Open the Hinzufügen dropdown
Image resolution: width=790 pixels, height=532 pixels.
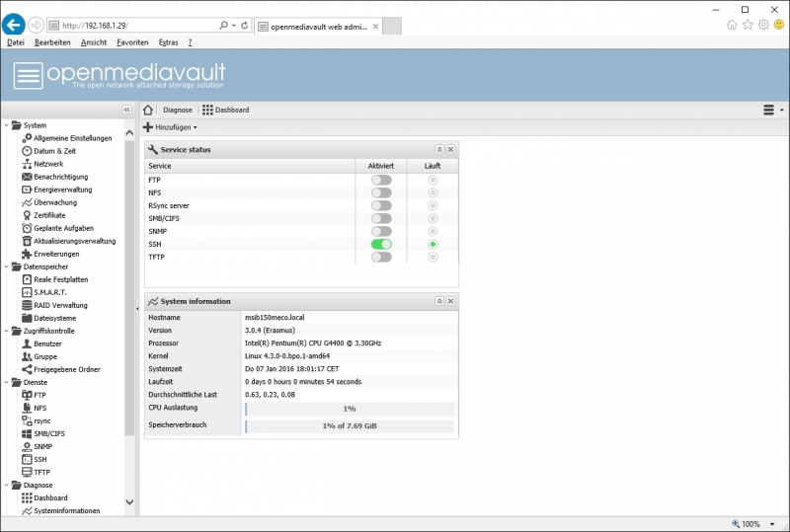[170, 127]
